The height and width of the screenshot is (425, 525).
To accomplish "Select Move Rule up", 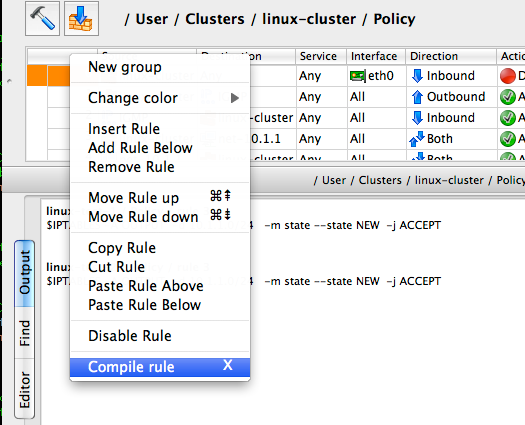I will pyautogui.click(x=160, y=198).
